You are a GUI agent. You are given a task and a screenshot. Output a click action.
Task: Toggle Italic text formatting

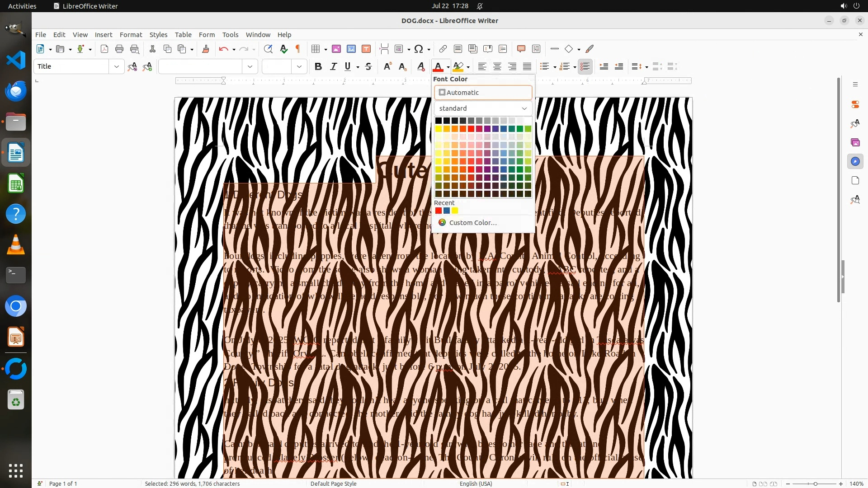click(x=334, y=66)
